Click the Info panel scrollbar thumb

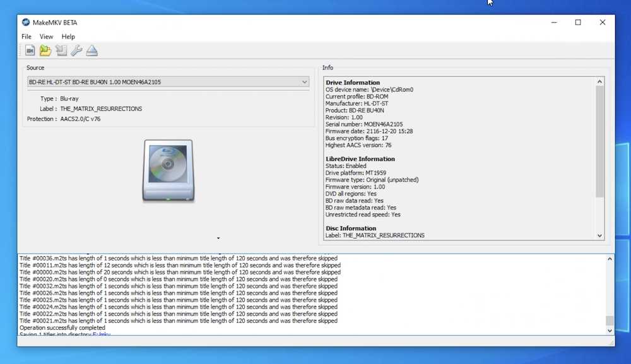tap(599, 141)
